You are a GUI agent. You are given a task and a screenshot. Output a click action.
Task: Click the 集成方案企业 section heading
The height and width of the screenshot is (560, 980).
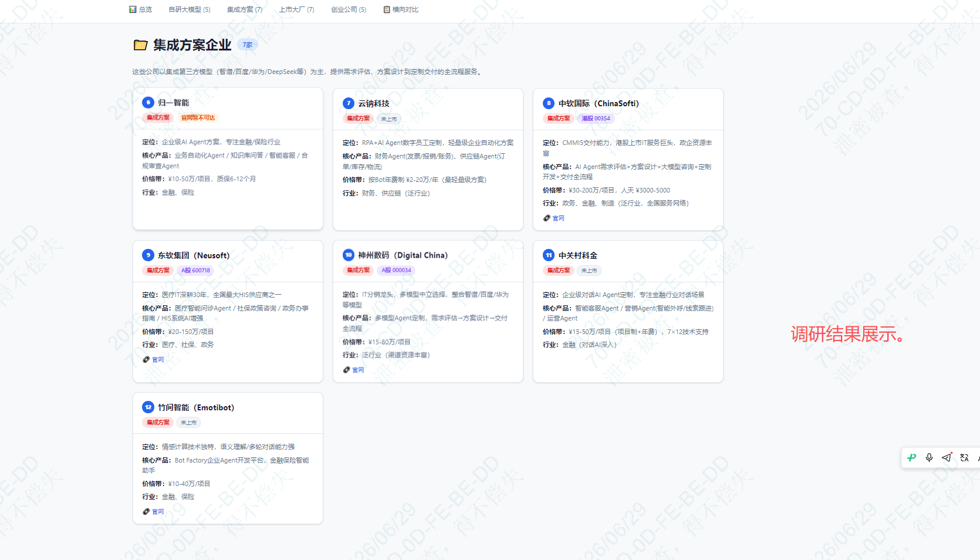click(192, 45)
